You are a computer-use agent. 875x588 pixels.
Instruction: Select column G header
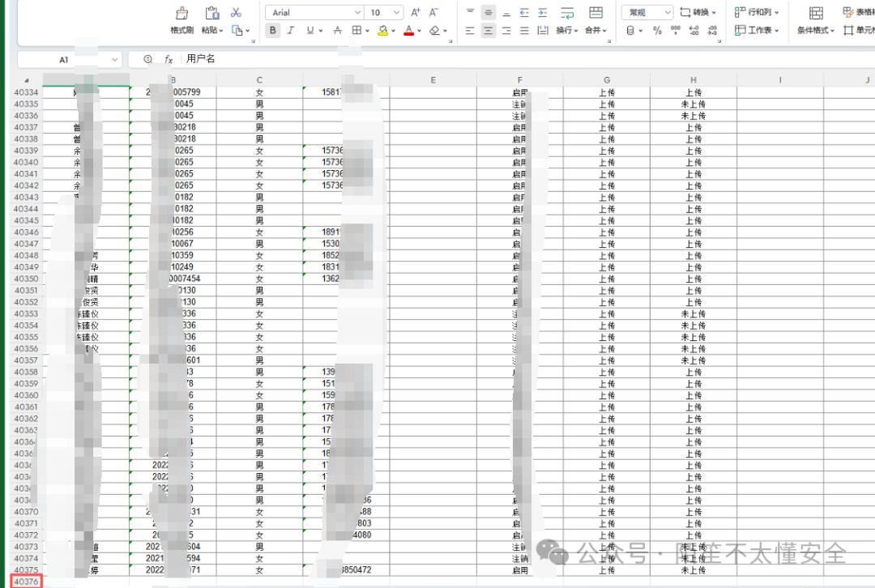pyautogui.click(x=607, y=79)
